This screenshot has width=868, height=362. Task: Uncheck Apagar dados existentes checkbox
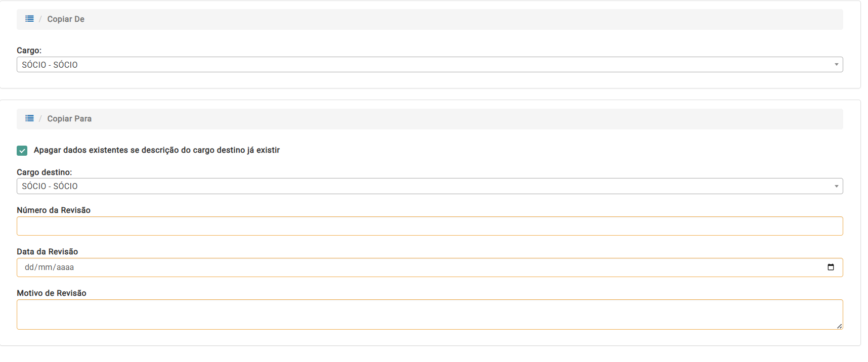pyautogui.click(x=22, y=151)
